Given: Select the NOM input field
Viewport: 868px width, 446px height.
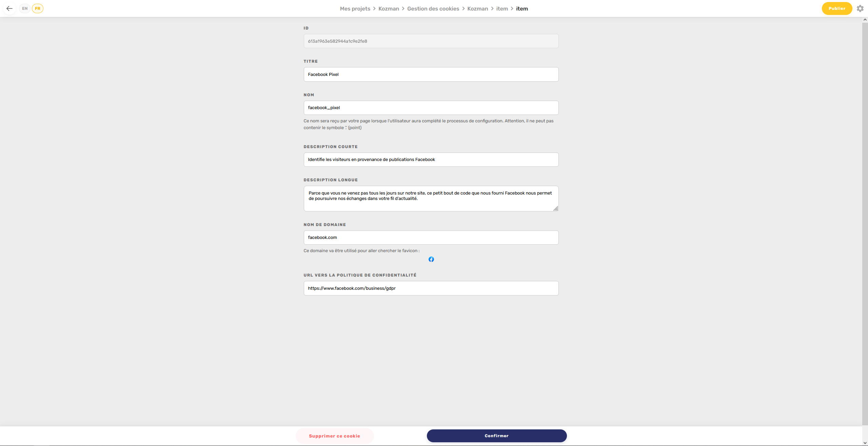Looking at the screenshot, I should (431, 107).
